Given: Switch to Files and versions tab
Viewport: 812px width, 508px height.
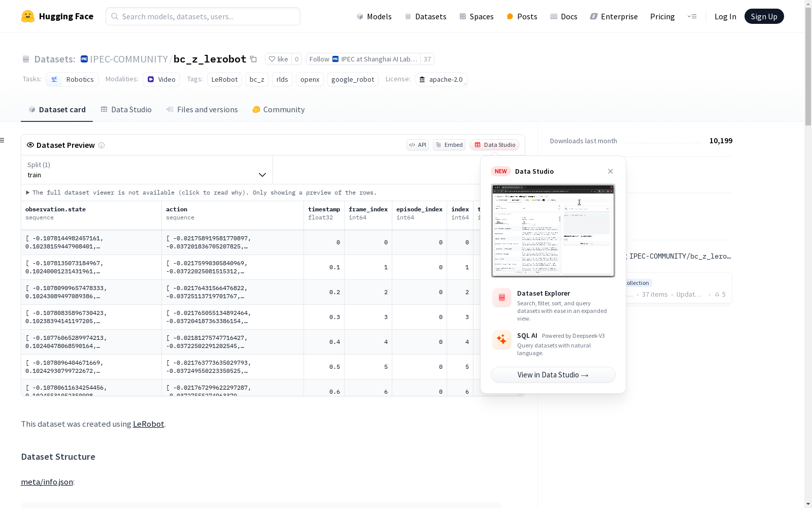Looking at the screenshot, I should [x=202, y=110].
